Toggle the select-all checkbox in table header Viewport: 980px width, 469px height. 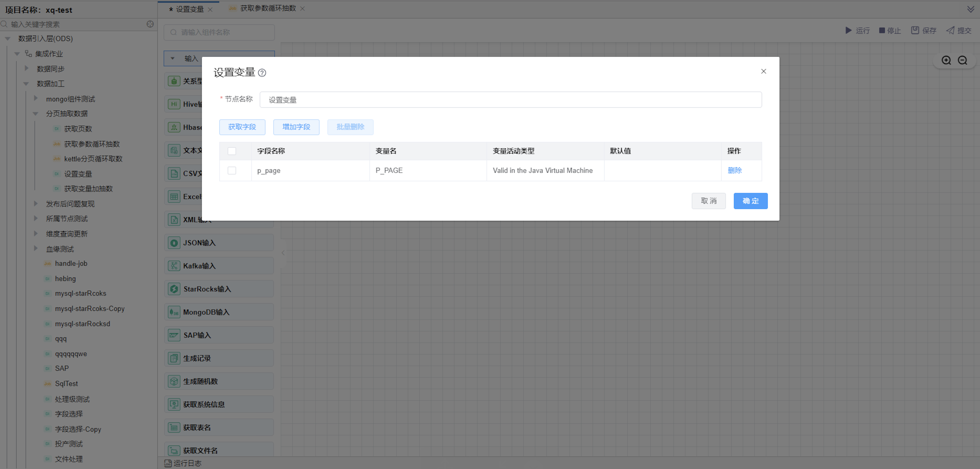pyautogui.click(x=232, y=151)
